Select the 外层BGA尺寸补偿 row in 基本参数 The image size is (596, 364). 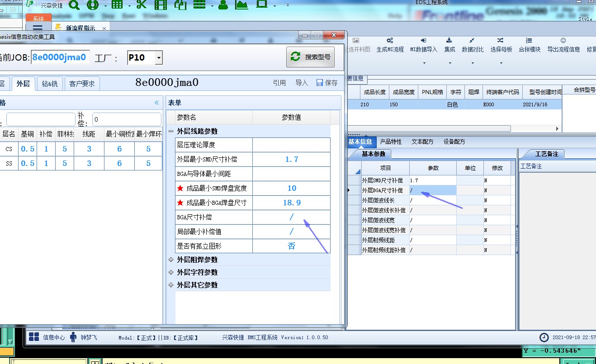pyautogui.click(x=431, y=190)
